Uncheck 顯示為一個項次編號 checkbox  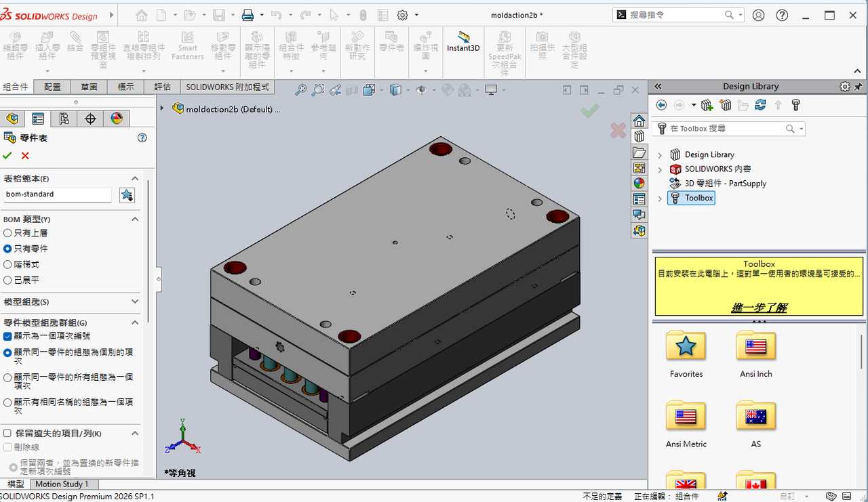(x=8, y=336)
